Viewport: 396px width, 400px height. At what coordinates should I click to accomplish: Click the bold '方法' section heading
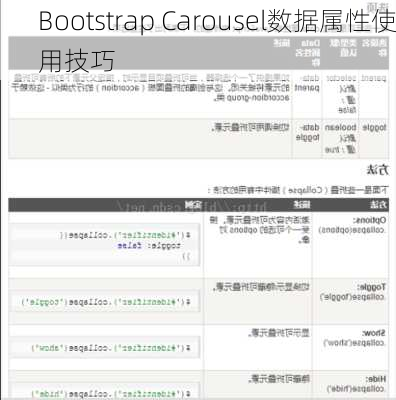[x=377, y=170]
